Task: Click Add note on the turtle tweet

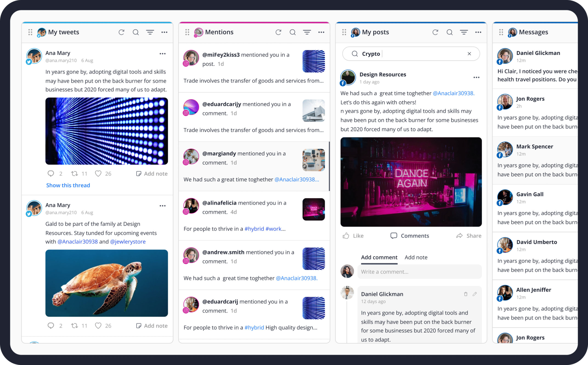Action: pos(152,325)
